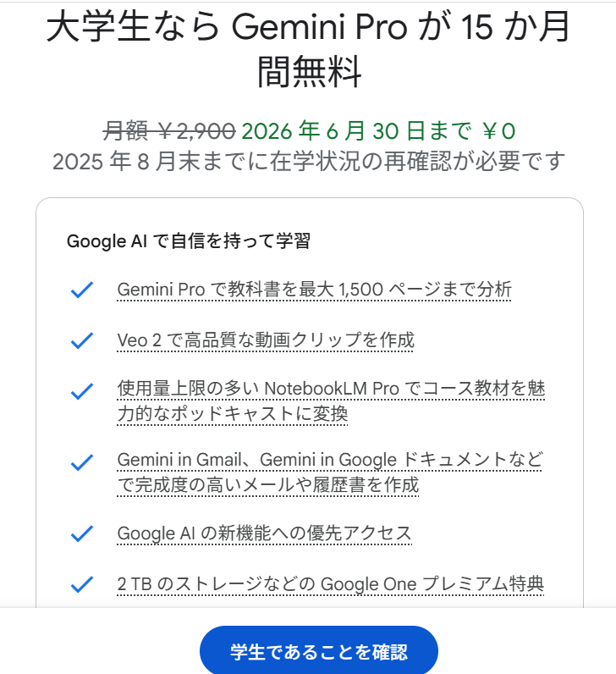
Task: Click the checkmark beside the 優先アクセス feature
Action: tap(81, 533)
